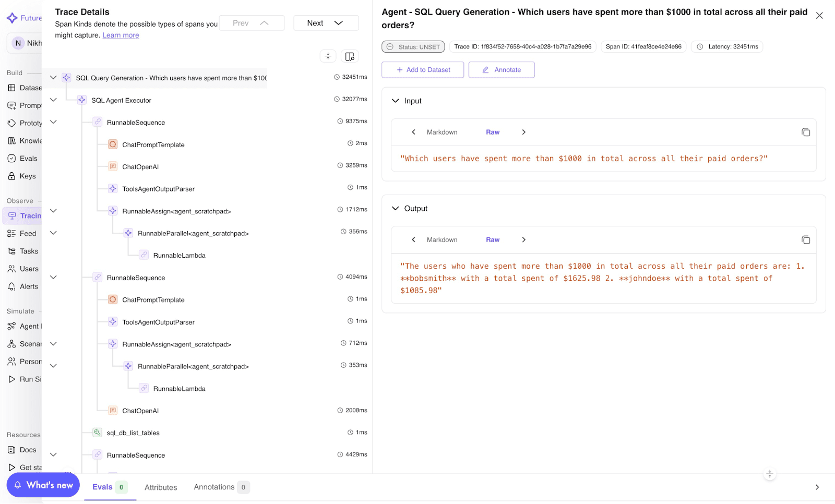Copy the Input text via copy icon
Screen dimensions: 835x504
pos(806,132)
